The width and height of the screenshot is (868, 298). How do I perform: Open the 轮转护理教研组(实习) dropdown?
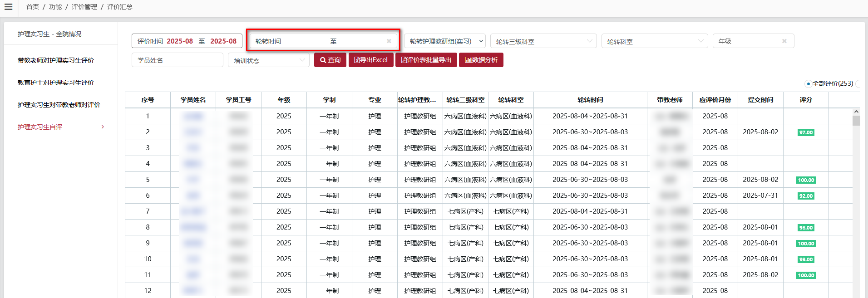(x=445, y=41)
